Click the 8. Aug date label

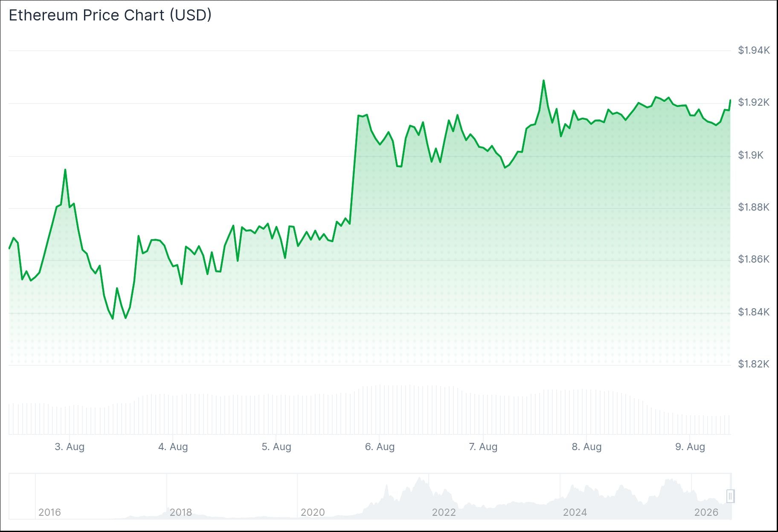[586, 447]
